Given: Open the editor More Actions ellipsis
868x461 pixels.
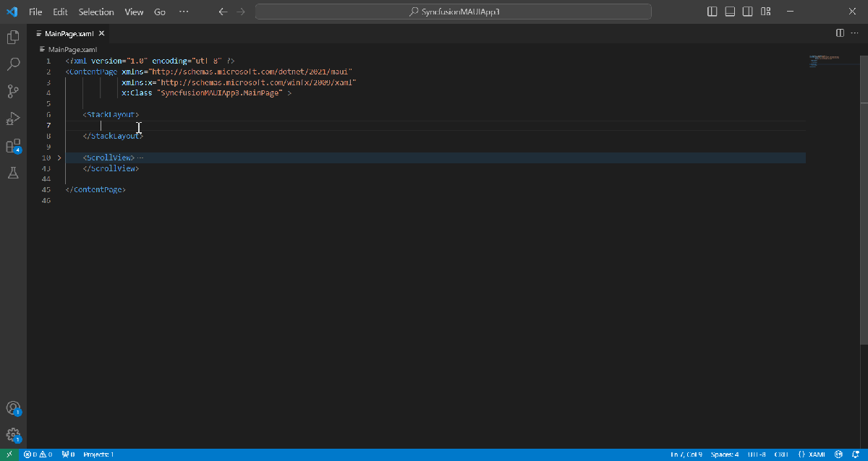Looking at the screenshot, I should pos(855,33).
